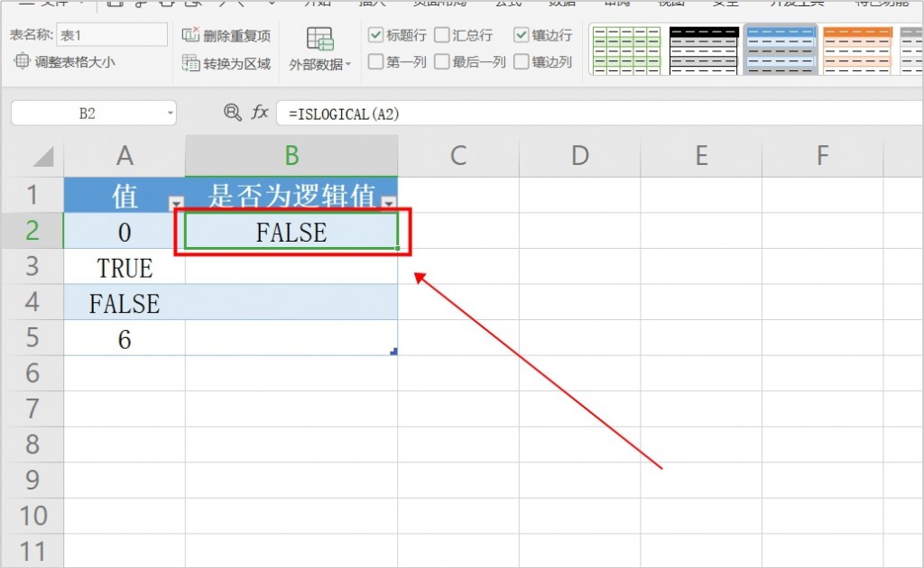Select column F header

coord(823,156)
